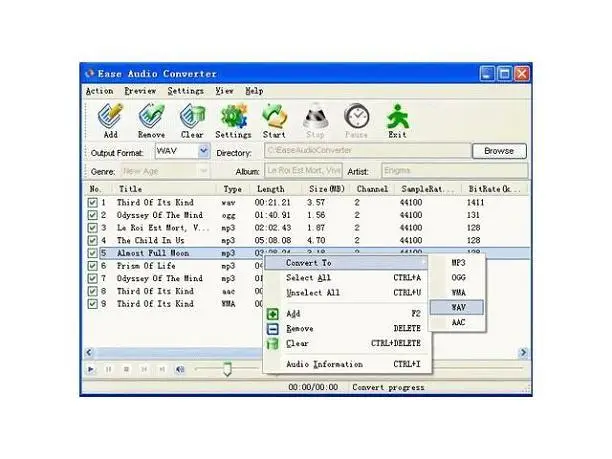The width and height of the screenshot is (612, 459).
Task: Select AAC in Convert To submenu
Action: pos(457,322)
